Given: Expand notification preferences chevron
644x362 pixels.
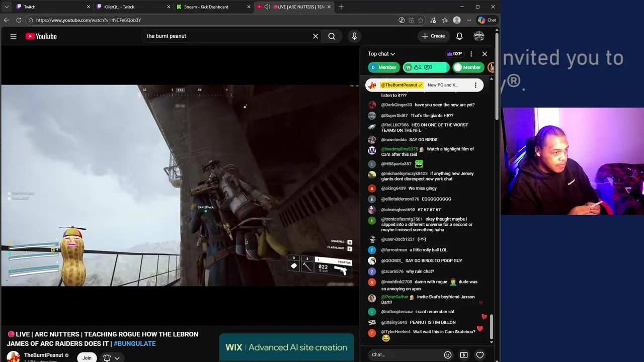Looking at the screenshot, I should pos(117,358).
